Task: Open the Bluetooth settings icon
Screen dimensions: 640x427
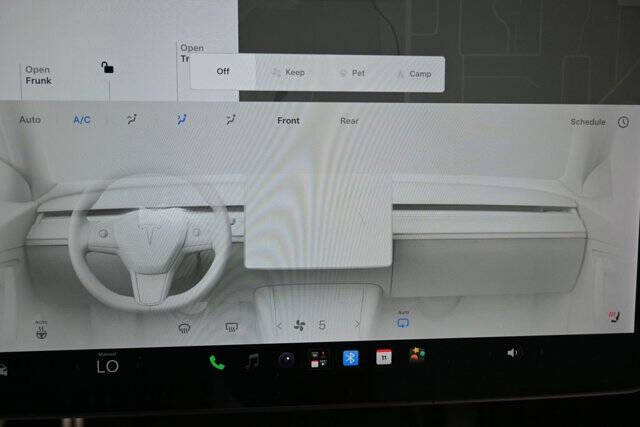Action: 351,358
